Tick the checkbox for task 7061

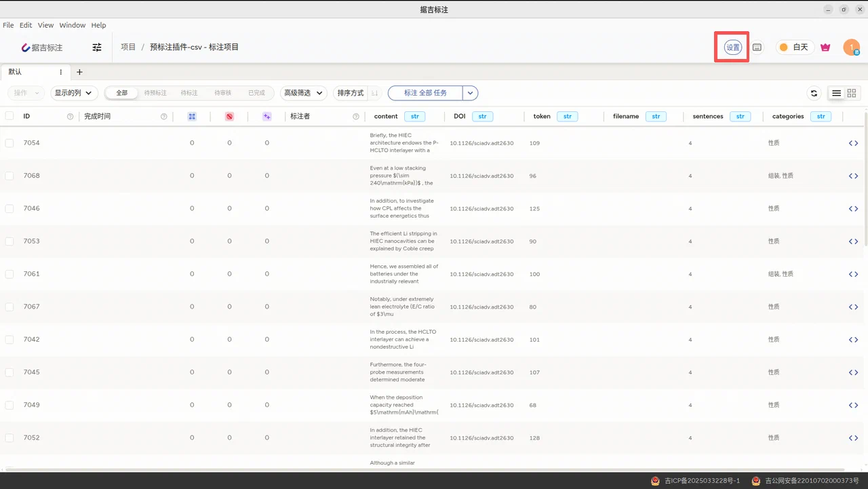[9, 274]
